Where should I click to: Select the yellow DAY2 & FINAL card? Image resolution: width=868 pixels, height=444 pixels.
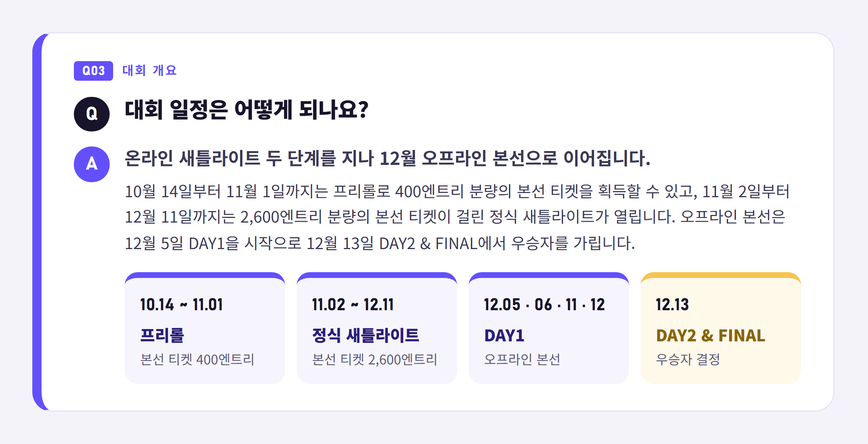(721, 328)
